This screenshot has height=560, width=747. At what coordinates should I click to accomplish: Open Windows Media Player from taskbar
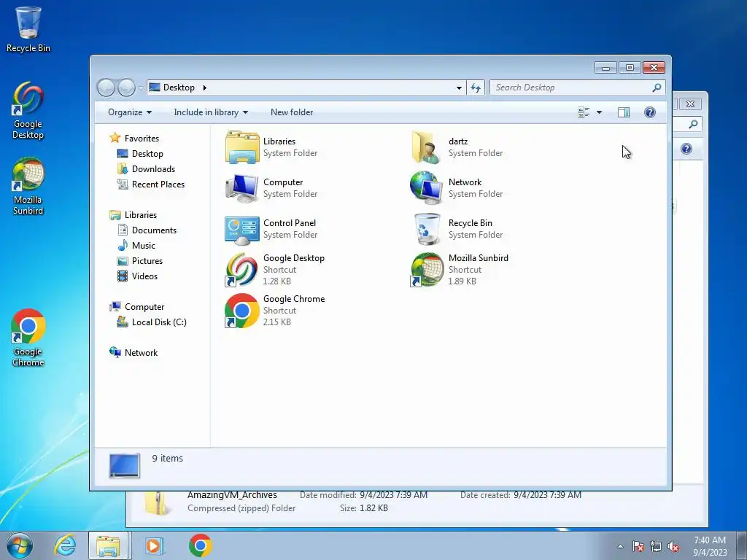(x=154, y=545)
